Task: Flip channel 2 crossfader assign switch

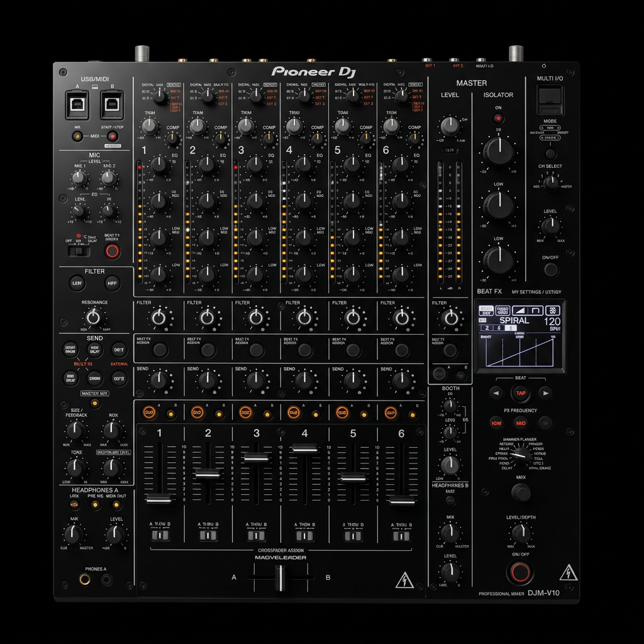Action: [208, 536]
